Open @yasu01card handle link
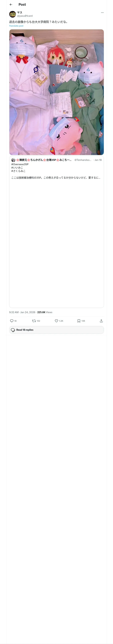Image resolution: width=113 pixels, height=644 pixels. point(25,16)
